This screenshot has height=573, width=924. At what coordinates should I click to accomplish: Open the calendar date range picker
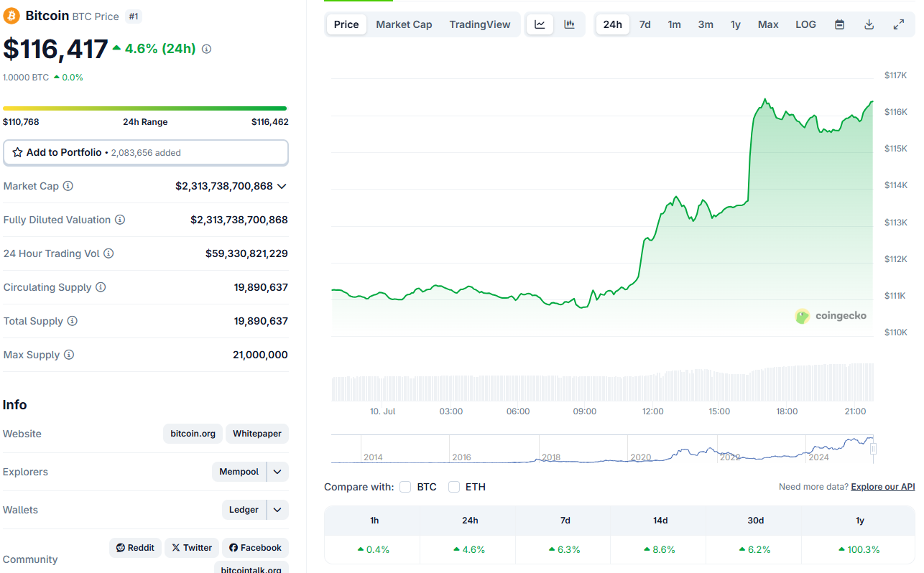839,24
